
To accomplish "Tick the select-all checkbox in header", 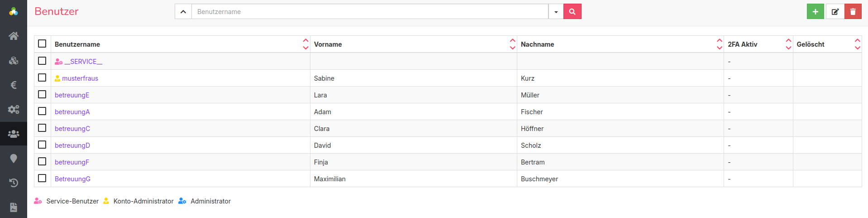I will (42, 44).
